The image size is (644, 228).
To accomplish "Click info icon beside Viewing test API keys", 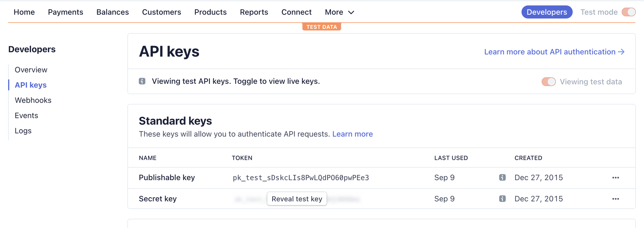I will (x=142, y=81).
